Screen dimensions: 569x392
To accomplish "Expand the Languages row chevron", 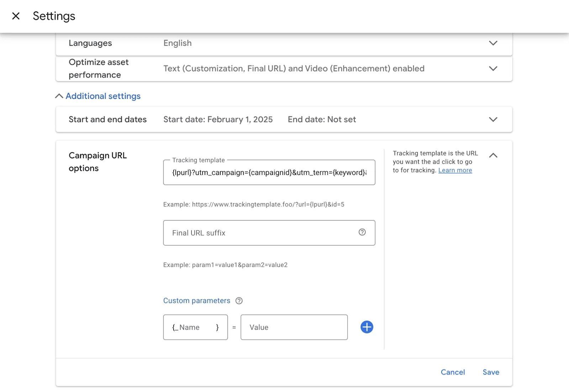I will [x=493, y=43].
